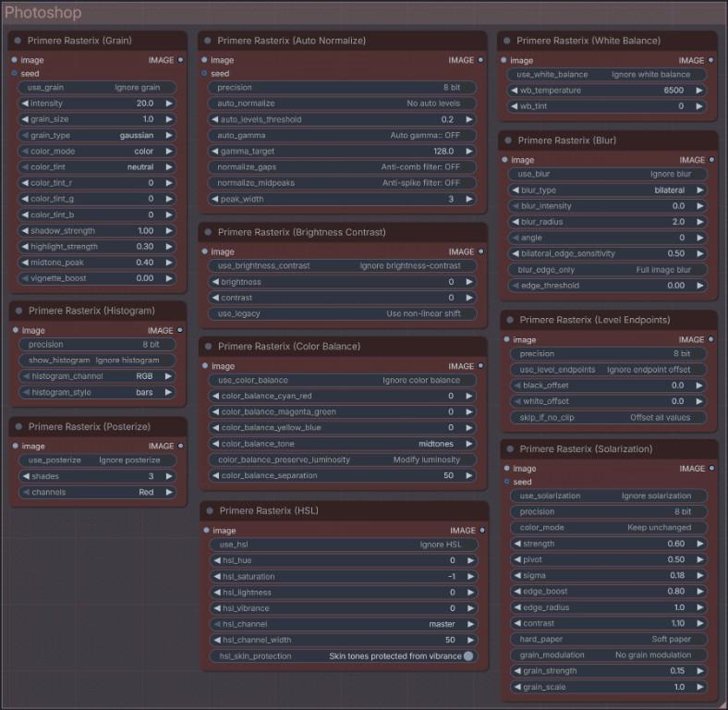The width and height of the screenshot is (728, 710).
Task: Toggle auto_normalize No auto levels switch
Action: (342, 104)
